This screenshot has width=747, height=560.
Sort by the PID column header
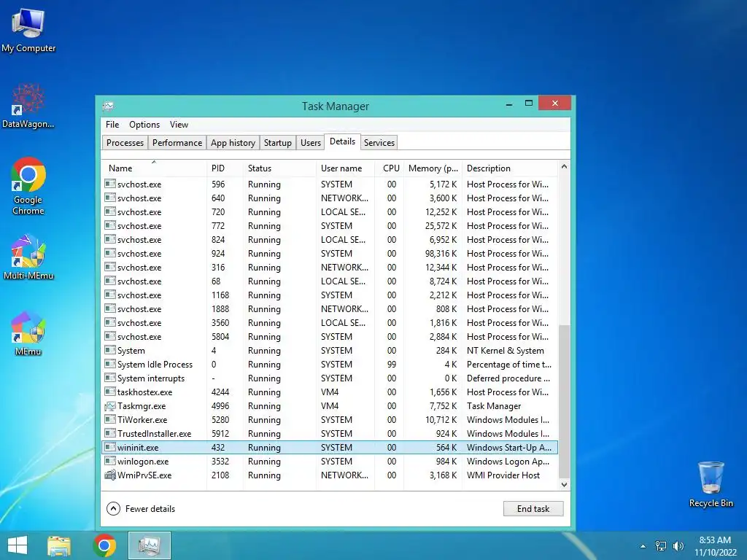[225, 168]
